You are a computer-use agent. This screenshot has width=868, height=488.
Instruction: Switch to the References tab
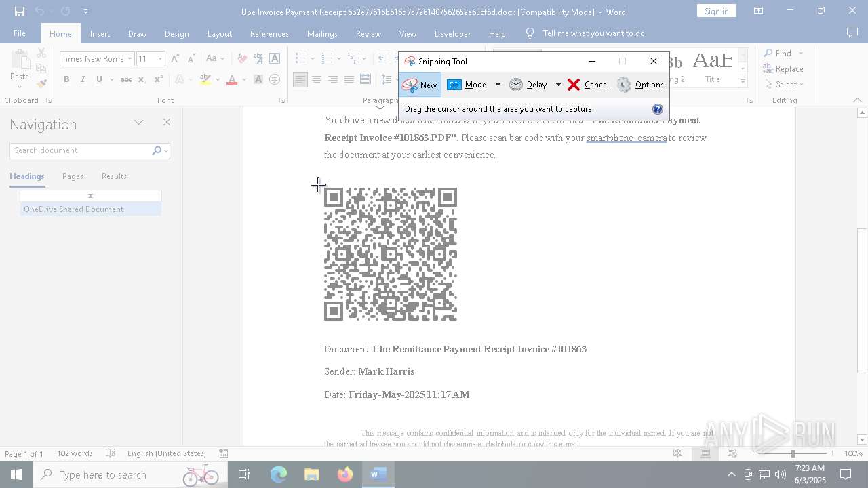[x=269, y=34]
